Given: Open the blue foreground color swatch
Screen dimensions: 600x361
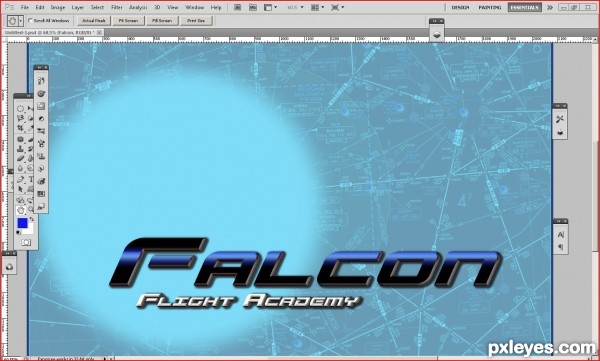Looking at the screenshot, I should click(x=22, y=222).
